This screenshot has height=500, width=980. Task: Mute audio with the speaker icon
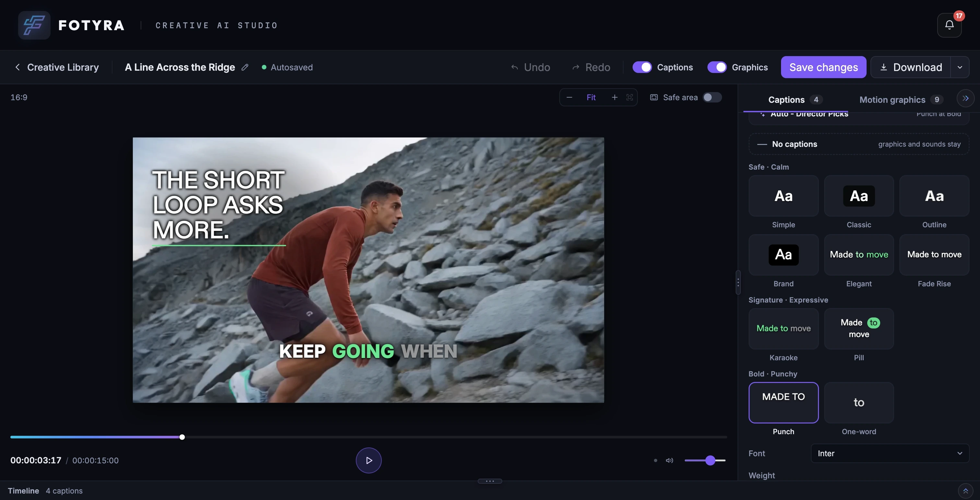point(669,460)
